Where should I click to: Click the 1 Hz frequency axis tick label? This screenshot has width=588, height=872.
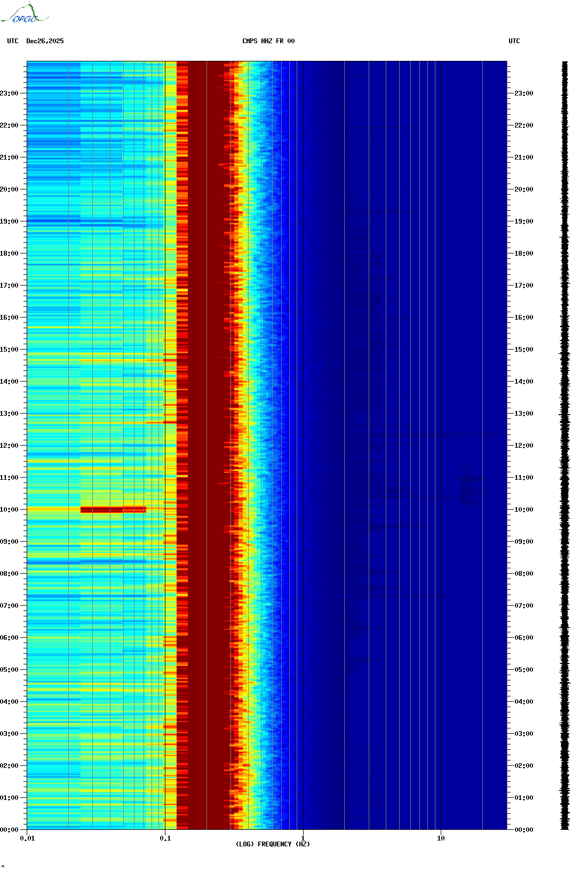(x=303, y=838)
